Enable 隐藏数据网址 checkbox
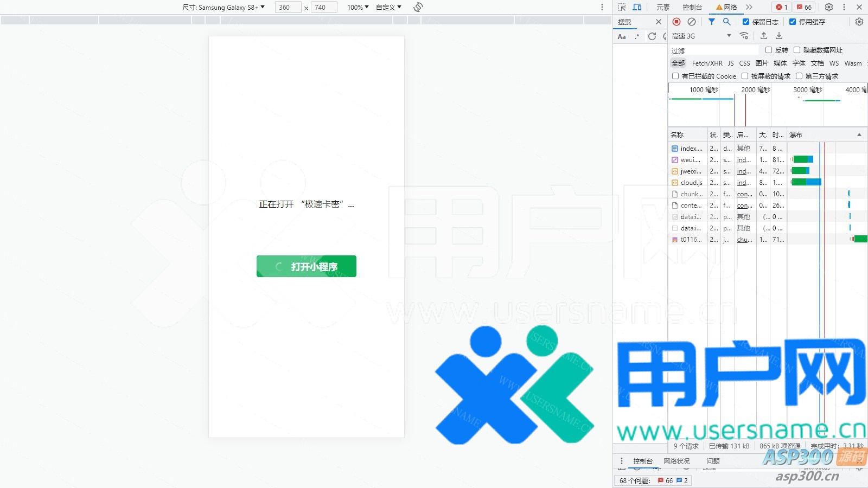Image resolution: width=868 pixels, height=488 pixels. point(797,50)
